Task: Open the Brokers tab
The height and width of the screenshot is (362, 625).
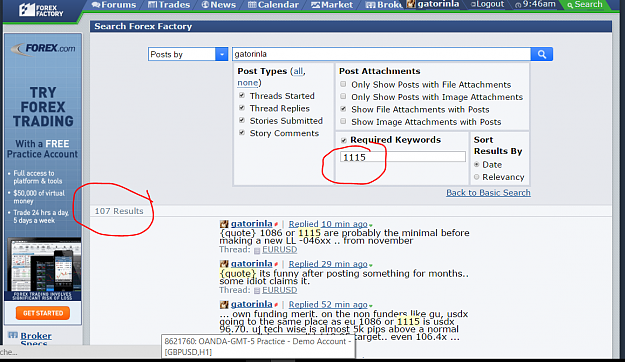Action: (x=384, y=5)
